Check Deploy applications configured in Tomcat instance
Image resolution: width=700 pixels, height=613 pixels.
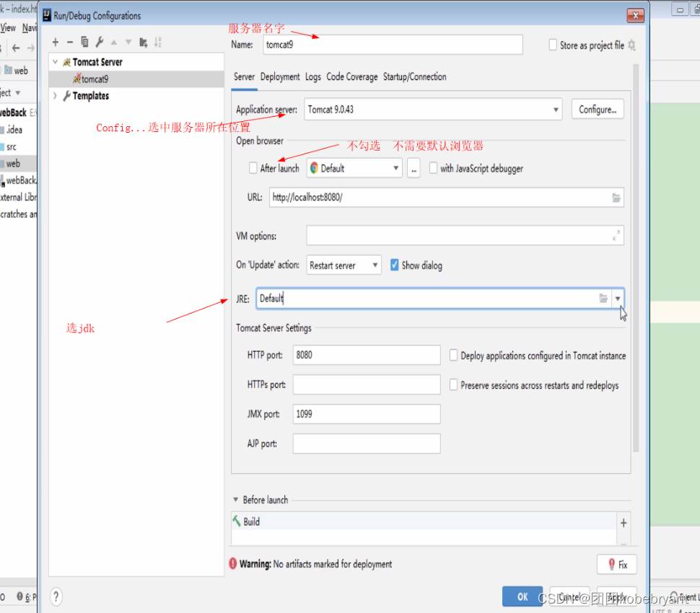pyautogui.click(x=454, y=355)
